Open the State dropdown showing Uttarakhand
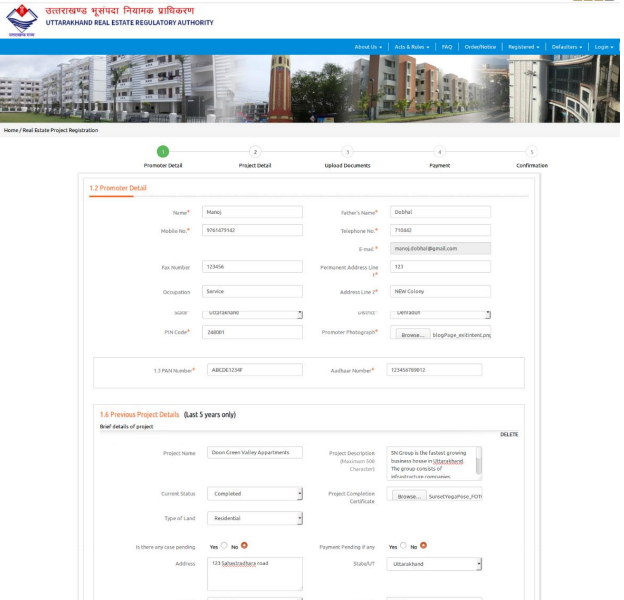The image size is (624, 600). pos(252,314)
